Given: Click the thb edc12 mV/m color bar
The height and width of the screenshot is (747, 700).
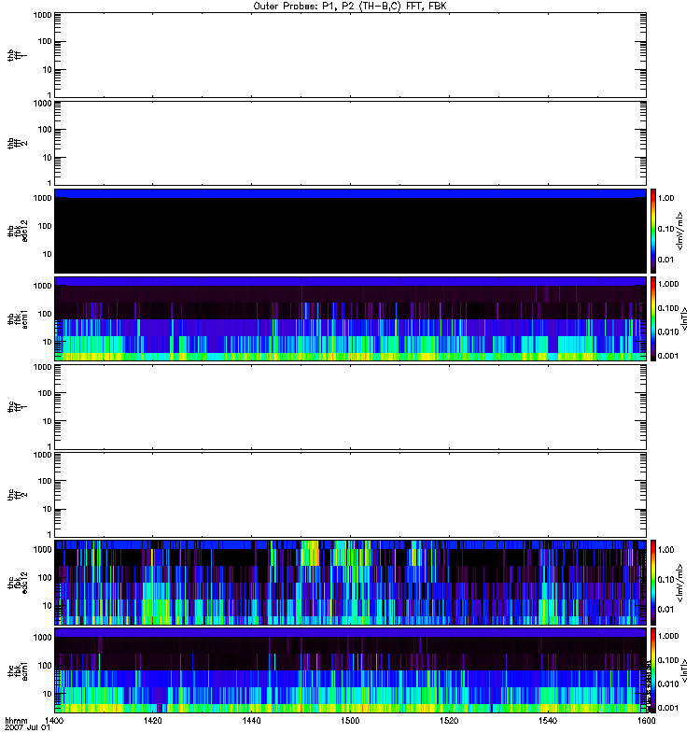Looking at the screenshot, I should (654, 231).
